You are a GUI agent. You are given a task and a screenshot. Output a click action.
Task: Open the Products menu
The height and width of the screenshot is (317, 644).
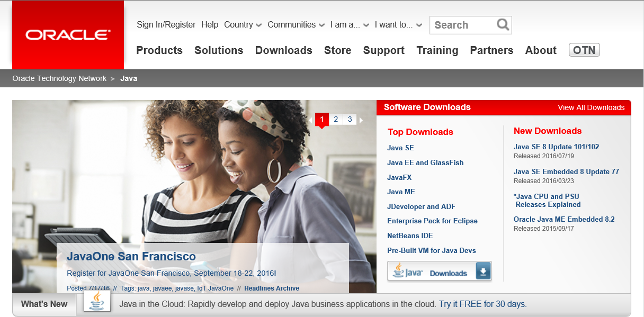(159, 50)
